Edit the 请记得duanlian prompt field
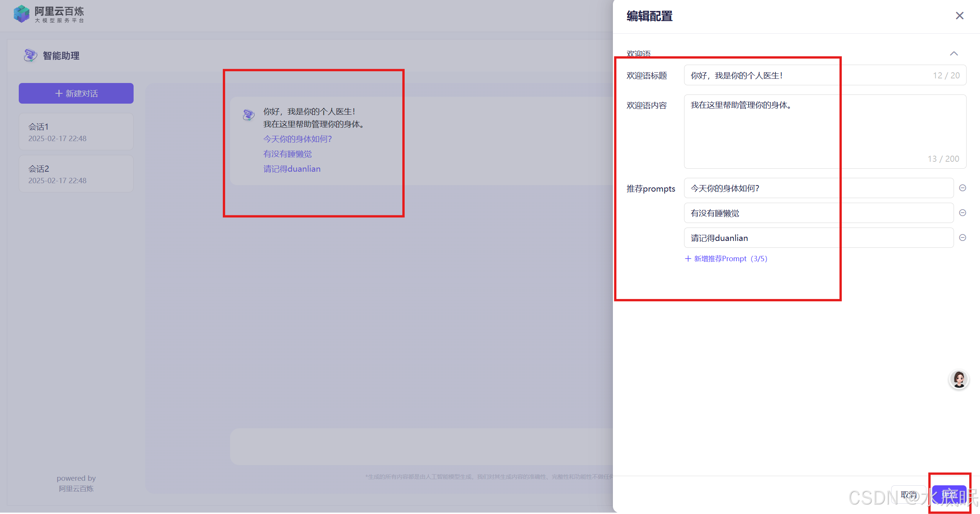 818,238
